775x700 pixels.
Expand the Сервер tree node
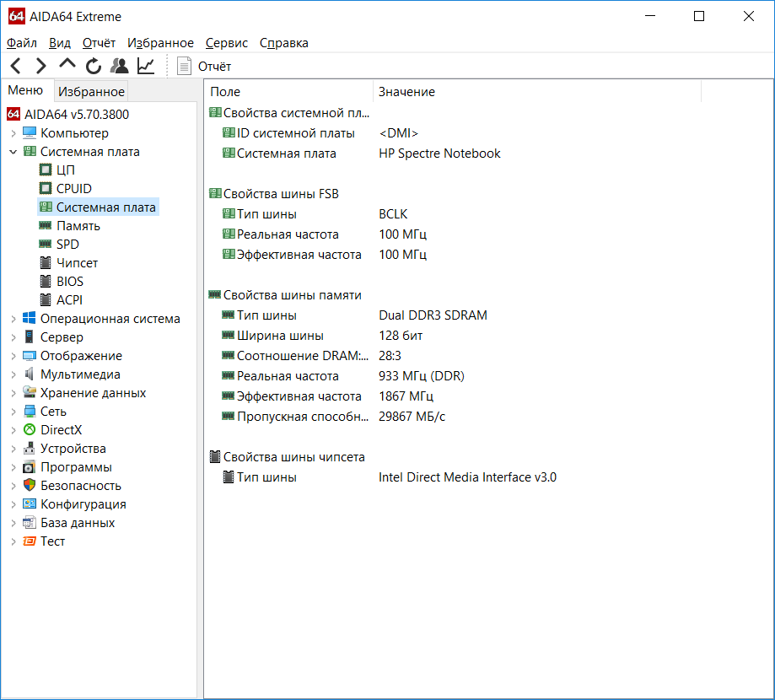click(x=13, y=337)
